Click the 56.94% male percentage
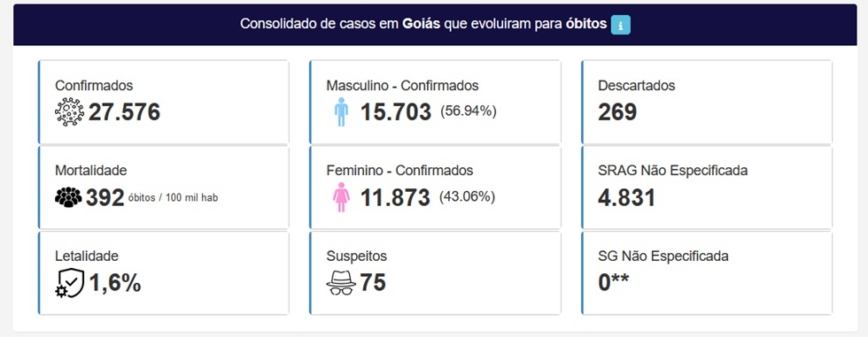The image size is (868, 337). pos(469,111)
